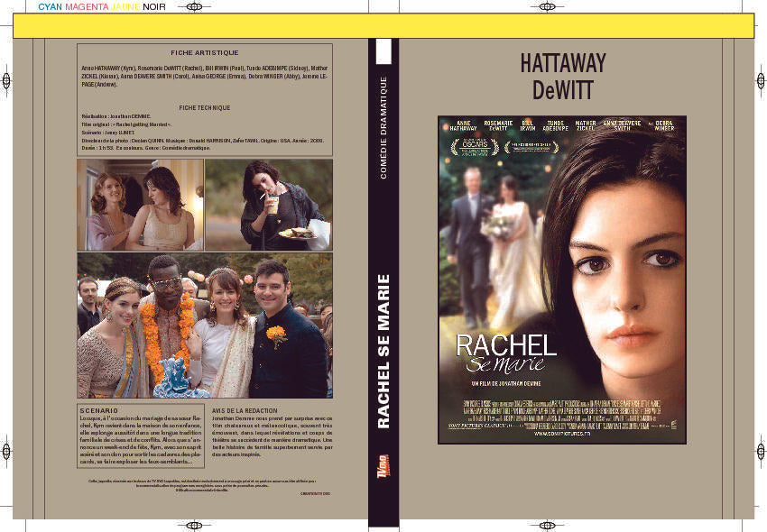The height and width of the screenshot is (532, 767).
Task: Click the white rectangle atop the spine
Action: (383, 51)
